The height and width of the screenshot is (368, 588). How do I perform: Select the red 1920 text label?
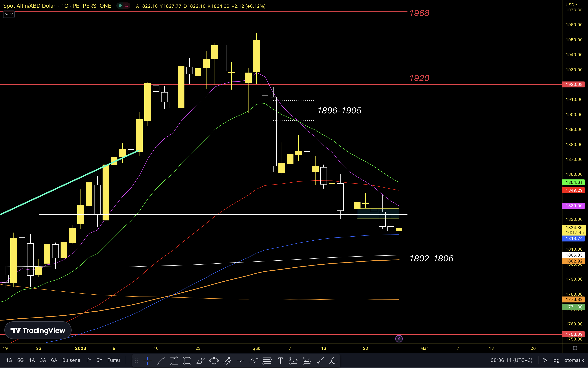[x=419, y=78]
